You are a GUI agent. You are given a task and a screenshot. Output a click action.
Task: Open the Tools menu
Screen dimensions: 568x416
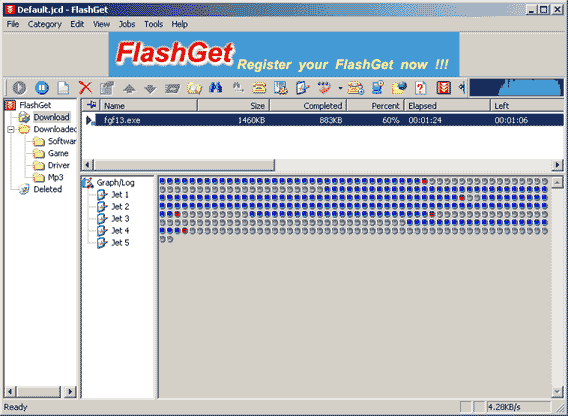point(154,24)
